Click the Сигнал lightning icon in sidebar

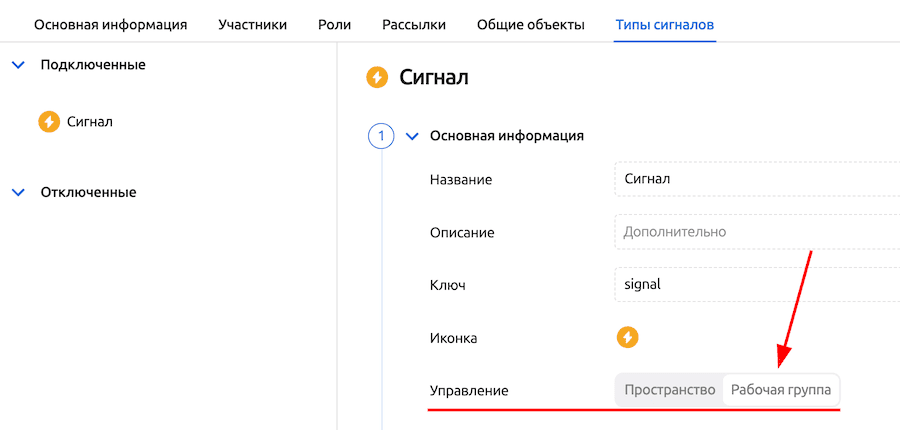[49, 122]
